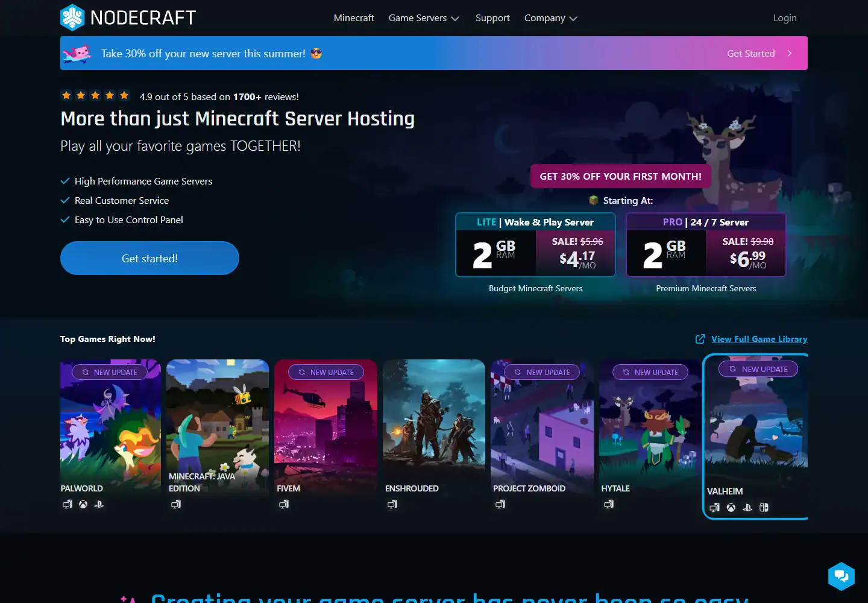The image size is (868, 603).
Task: Expand the Company dropdown menu
Action: (550, 18)
